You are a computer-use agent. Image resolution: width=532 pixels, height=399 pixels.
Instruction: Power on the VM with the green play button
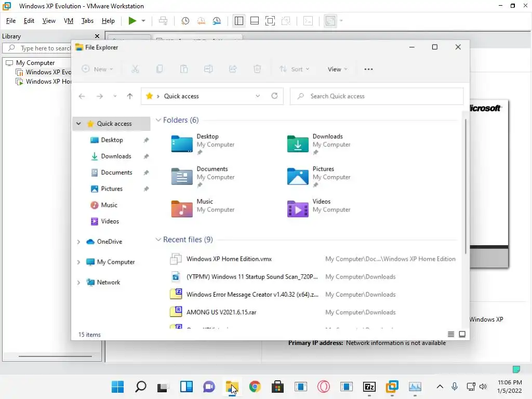132,21
